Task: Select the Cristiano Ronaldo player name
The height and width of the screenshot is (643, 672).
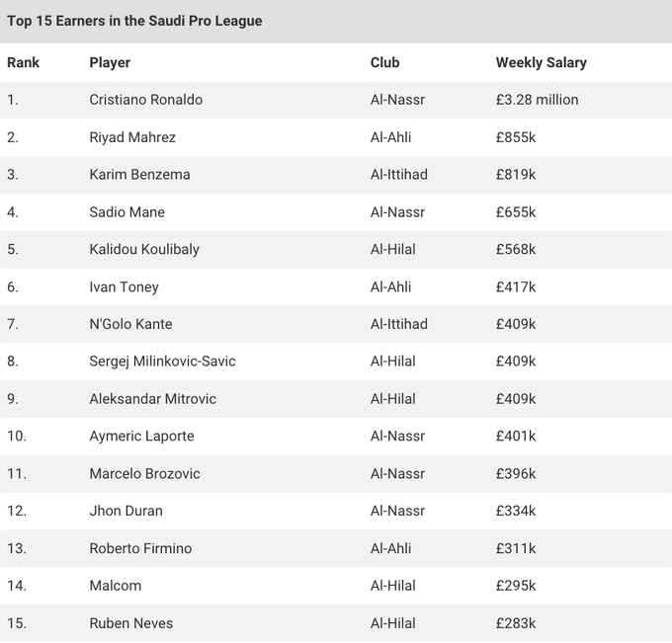Action: (145, 100)
